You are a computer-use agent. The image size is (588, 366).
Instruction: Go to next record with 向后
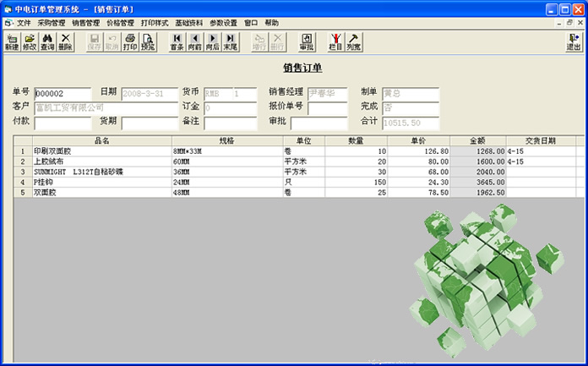click(213, 41)
